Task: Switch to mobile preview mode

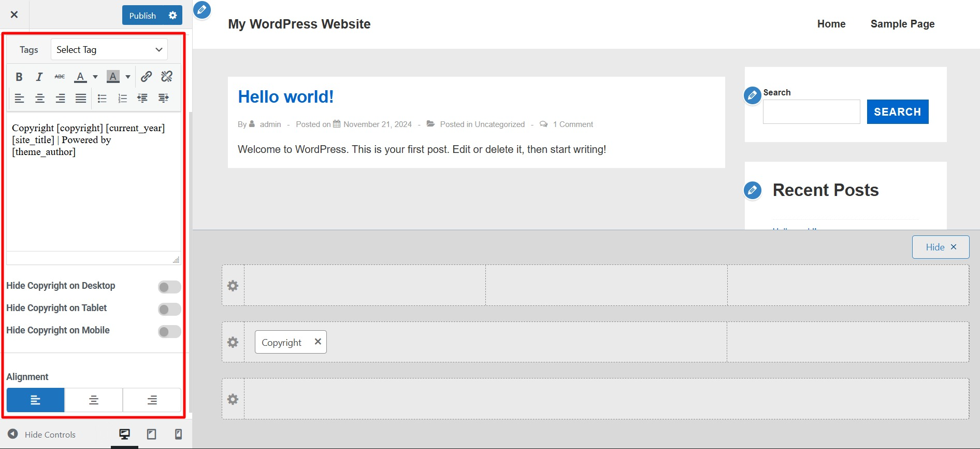Action: click(x=178, y=434)
